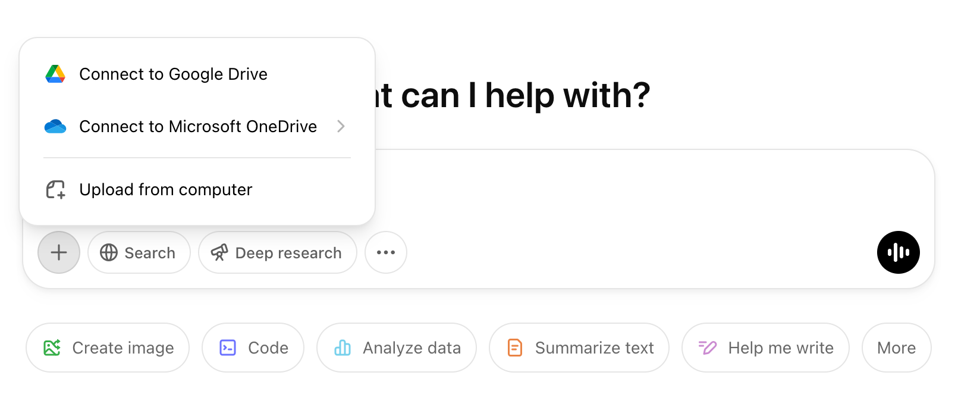Click the Google Drive icon
The width and height of the screenshot is (980, 394).
pyautogui.click(x=55, y=74)
